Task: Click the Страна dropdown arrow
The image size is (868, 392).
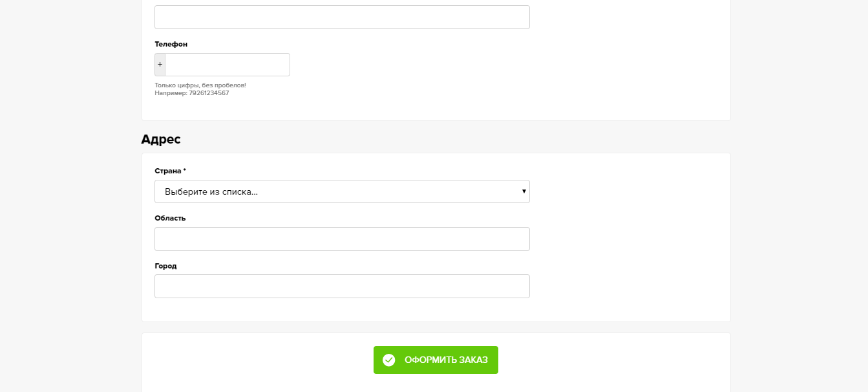Action: click(524, 191)
